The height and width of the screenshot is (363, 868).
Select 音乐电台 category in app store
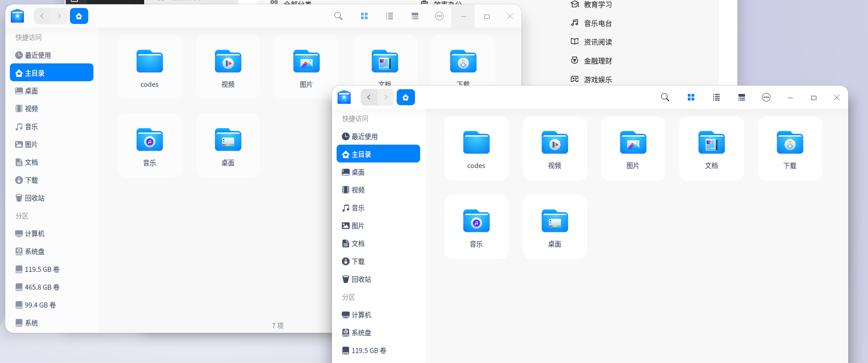(591, 23)
